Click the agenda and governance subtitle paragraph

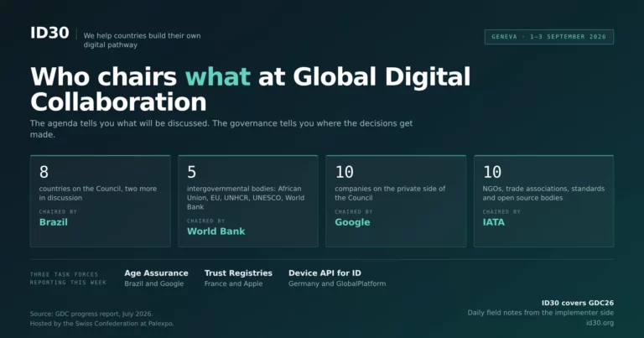[221, 128]
